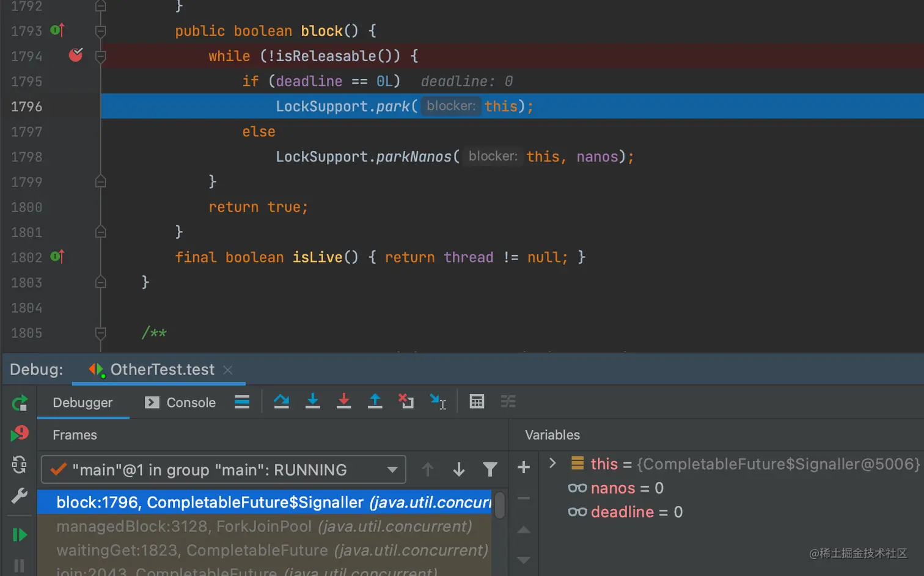
Task: Open frames filter funnel icon
Action: [490, 469]
